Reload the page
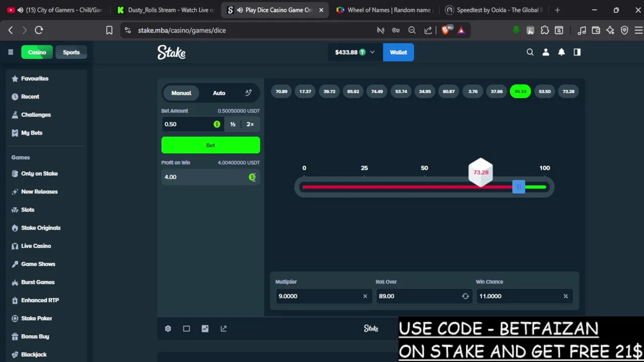The width and height of the screenshot is (644, 362). tap(39, 30)
